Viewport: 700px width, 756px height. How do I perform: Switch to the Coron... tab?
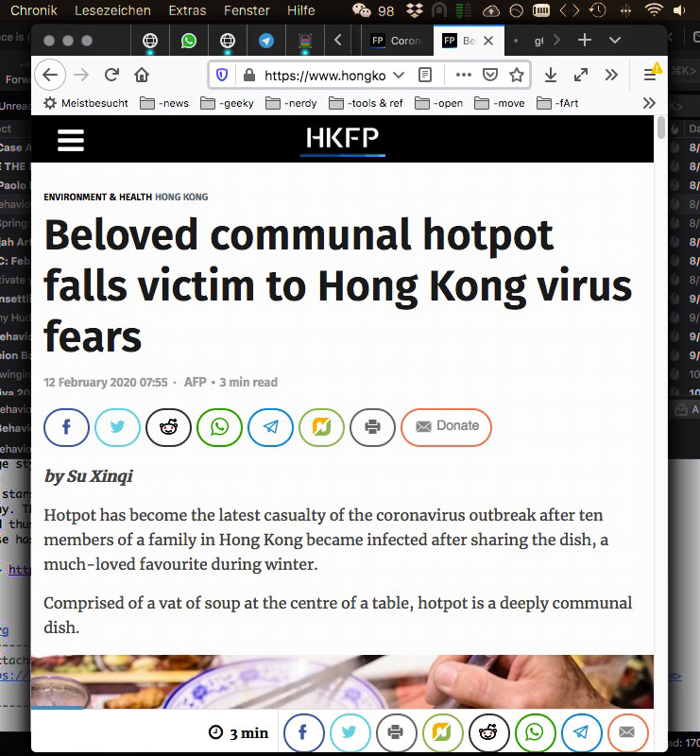pos(398,41)
